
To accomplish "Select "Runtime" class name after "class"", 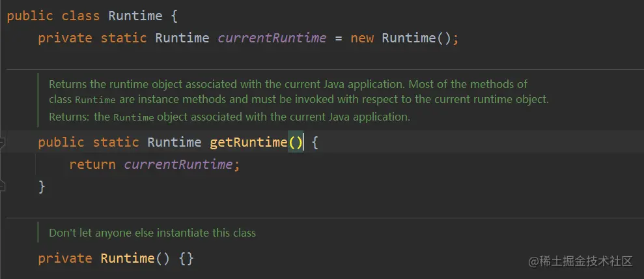I will (135, 16).
